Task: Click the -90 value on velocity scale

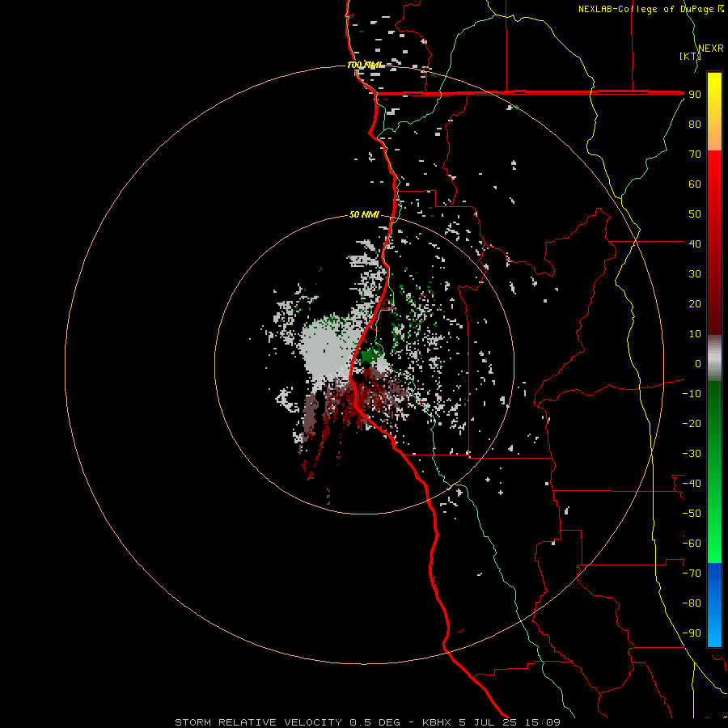Action: [692, 633]
